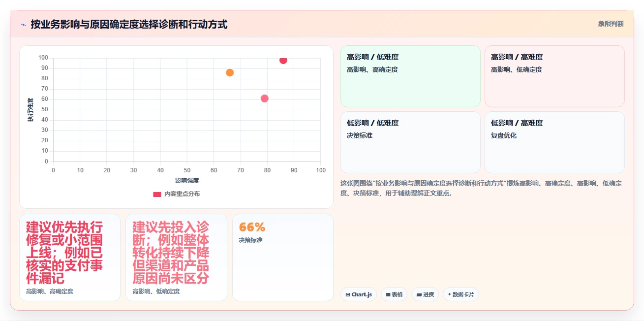Click the red legend color swatch
The width and height of the screenshot is (644, 321).
pos(157,194)
